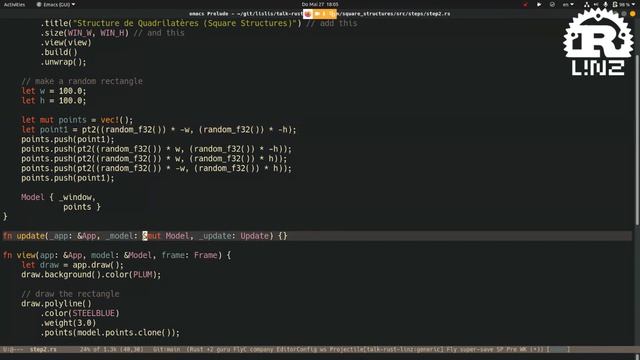Viewport: 640px width, 360px height.
Task: Click the 'step2.rs' buffer name in the mode line
Action: point(43,349)
